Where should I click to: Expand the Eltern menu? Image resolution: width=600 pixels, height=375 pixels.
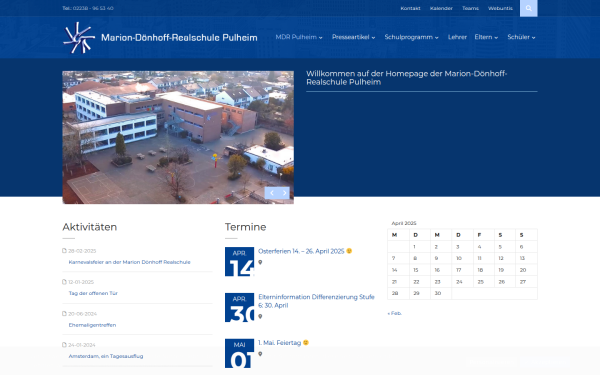coord(486,37)
